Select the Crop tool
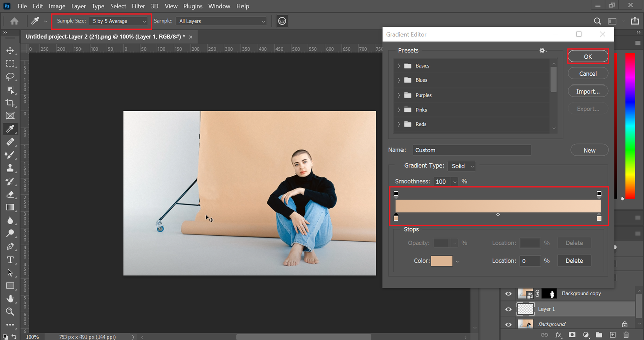 [10, 103]
